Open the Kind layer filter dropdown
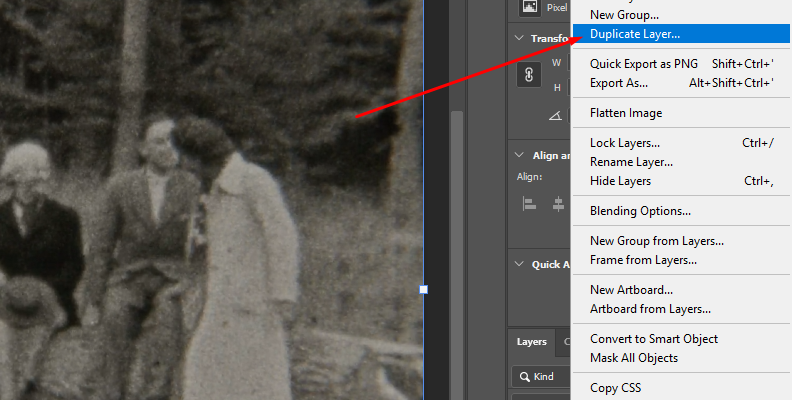 pyautogui.click(x=540, y=377)
